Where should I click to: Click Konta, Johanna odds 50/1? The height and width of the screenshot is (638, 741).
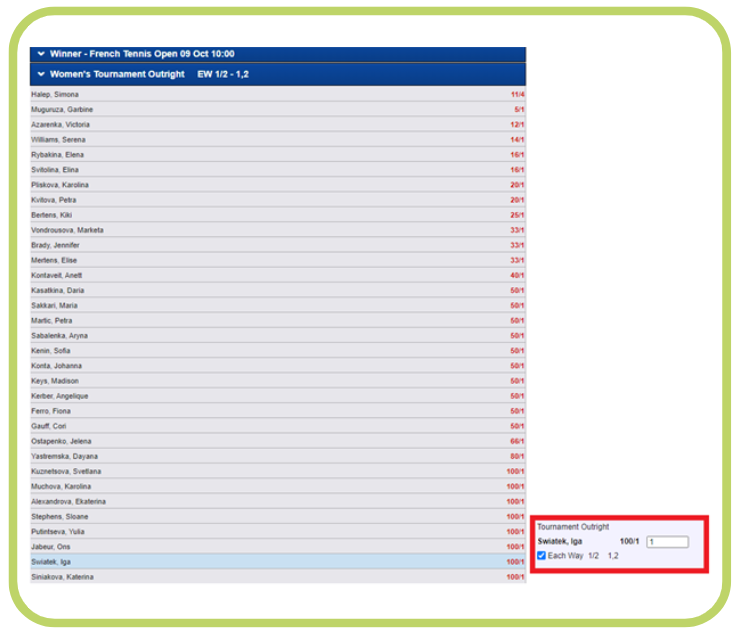click(x=517, y=366)
